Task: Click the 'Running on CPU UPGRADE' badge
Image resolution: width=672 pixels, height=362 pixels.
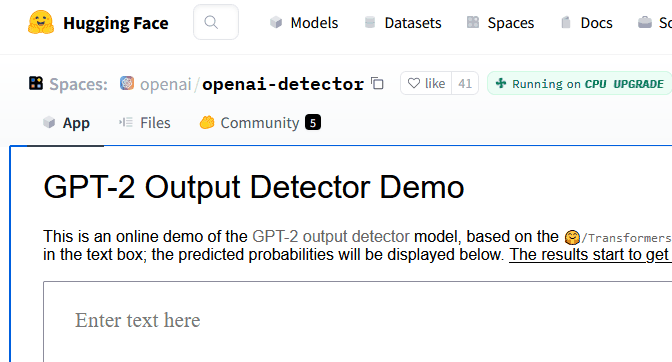Action: (579, 83)
